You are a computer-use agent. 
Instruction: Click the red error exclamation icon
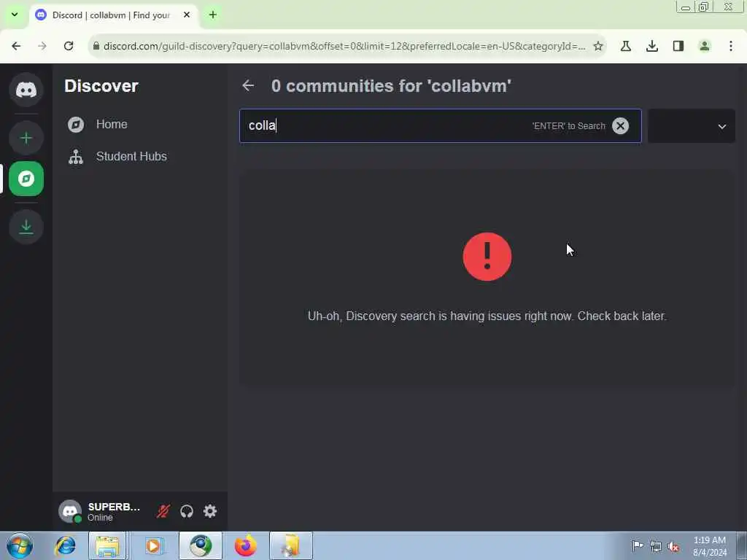[x=487, y=257]
